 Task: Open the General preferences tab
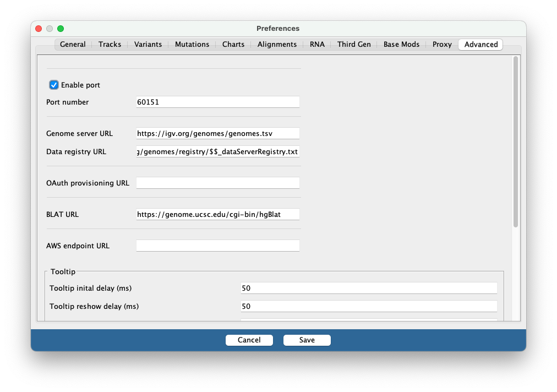pyautogui.click(x=73, y=45)
